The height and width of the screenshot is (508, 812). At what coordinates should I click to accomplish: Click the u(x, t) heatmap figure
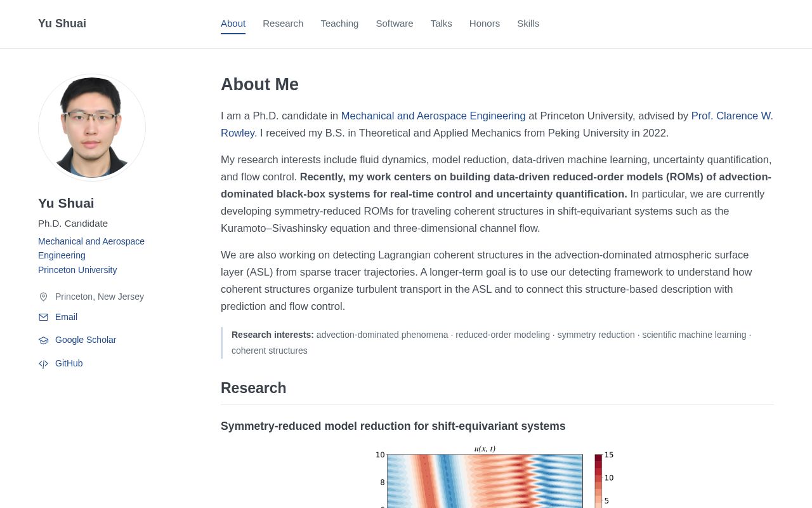pyautogui.click(x=485, y=479)
